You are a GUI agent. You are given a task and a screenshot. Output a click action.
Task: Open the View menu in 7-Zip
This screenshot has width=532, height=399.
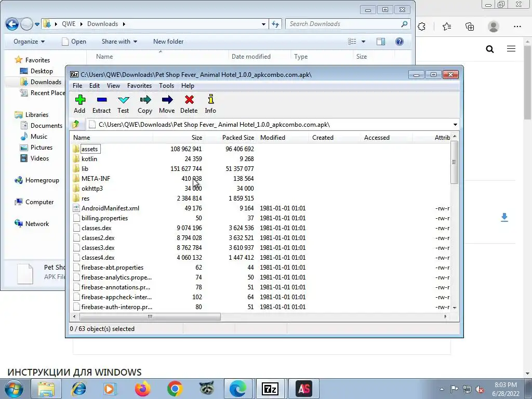113,86
